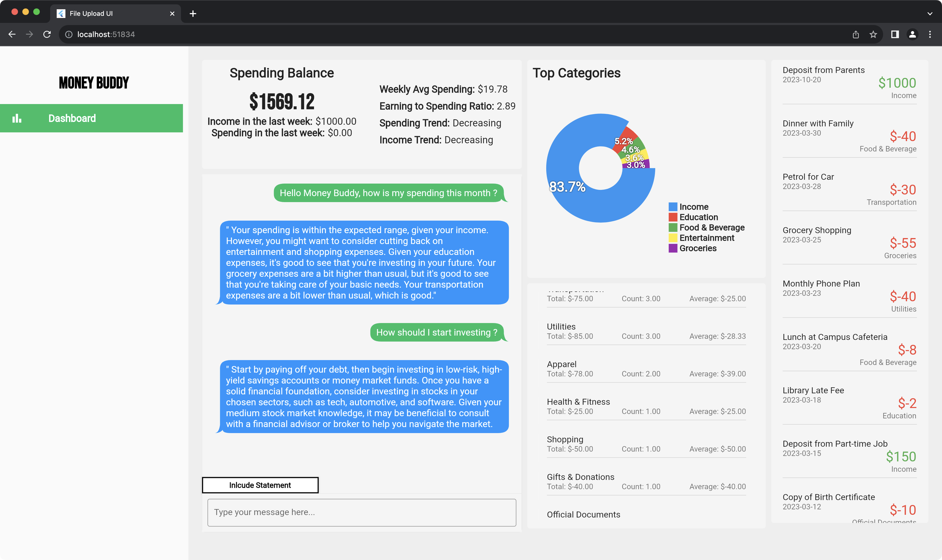Viewport: 942px width, 560px height.
Task: Click the chat message input field
Action: [361, 512]
